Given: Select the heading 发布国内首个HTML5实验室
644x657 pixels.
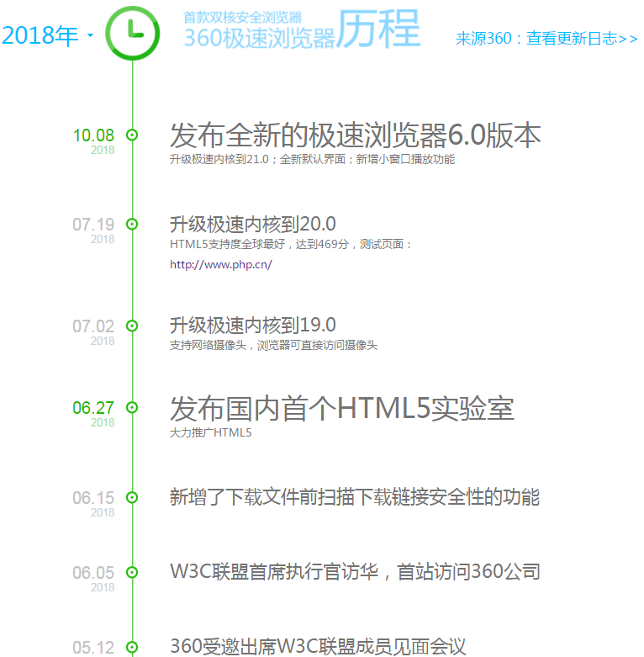Looking at the screenshot, I should point(341,409).
